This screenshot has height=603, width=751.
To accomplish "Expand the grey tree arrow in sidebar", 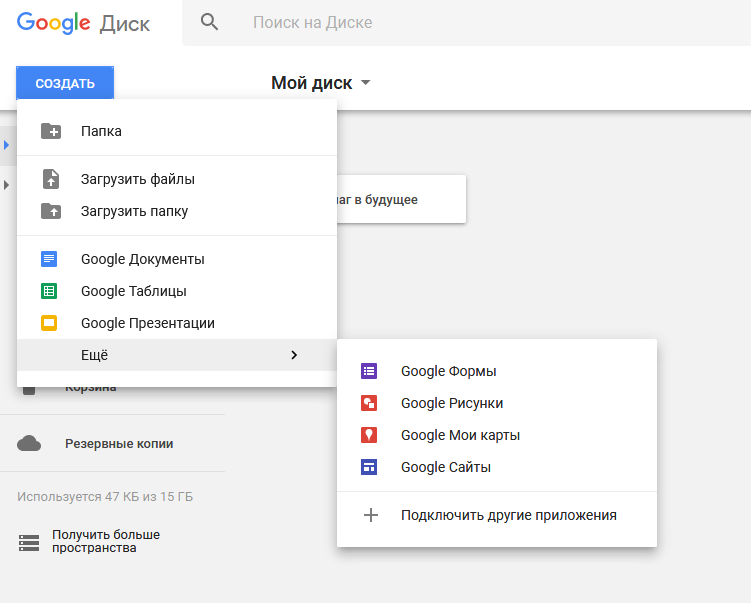I will [x=6, y=185].
